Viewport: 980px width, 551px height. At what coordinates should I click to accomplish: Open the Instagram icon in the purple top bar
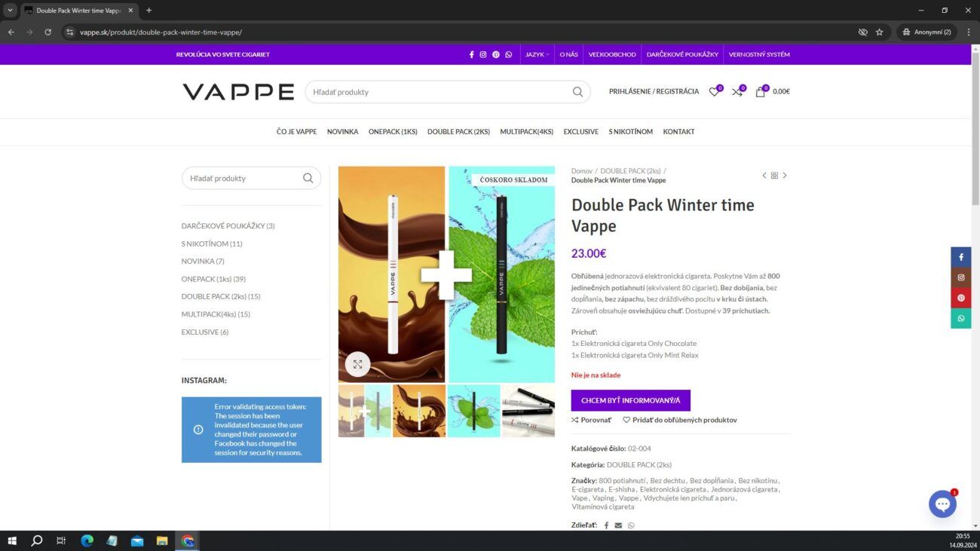click(483, 54)
